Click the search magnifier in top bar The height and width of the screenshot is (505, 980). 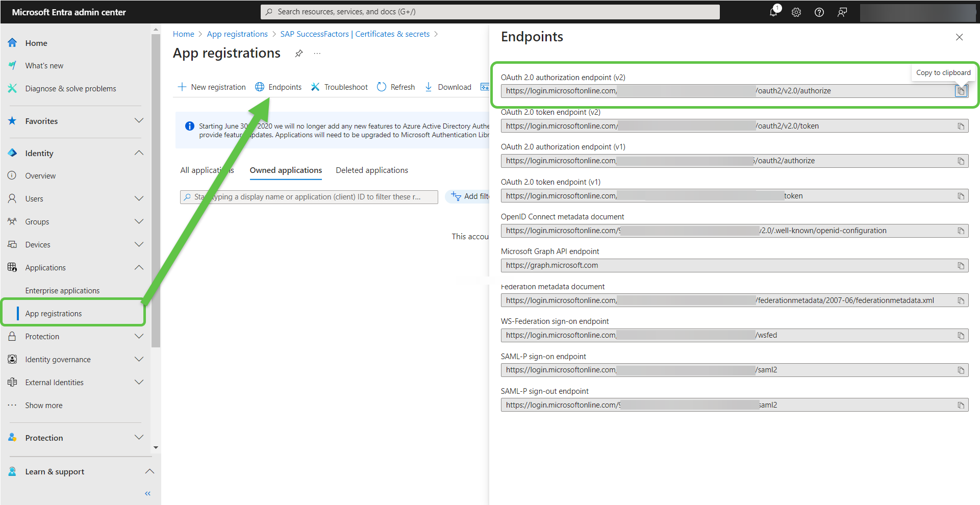click(x=269, y=12)
